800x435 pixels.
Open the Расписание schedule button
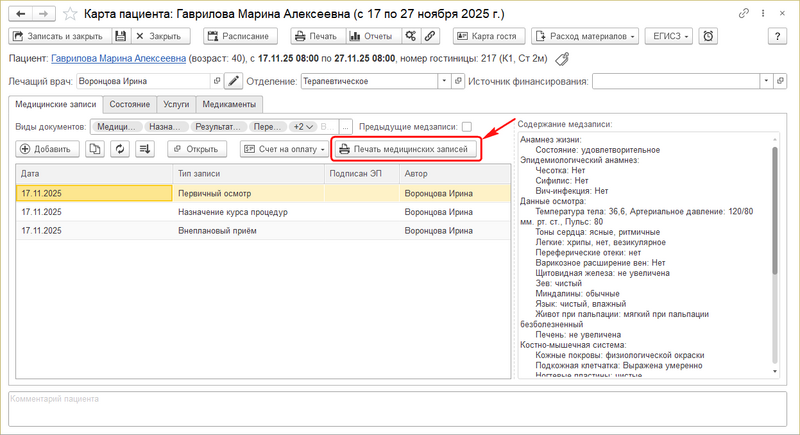pos(240,36)
